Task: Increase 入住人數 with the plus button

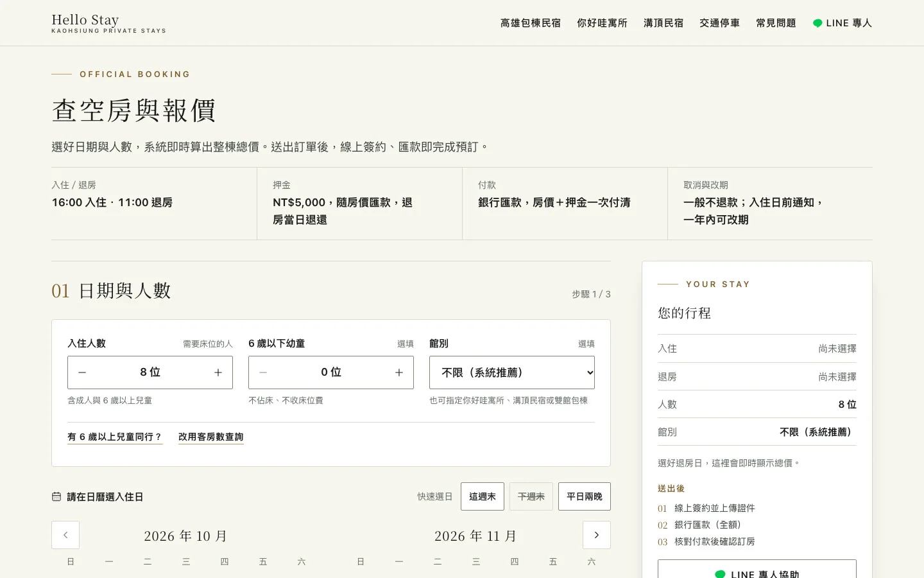Action: [218, 372]
